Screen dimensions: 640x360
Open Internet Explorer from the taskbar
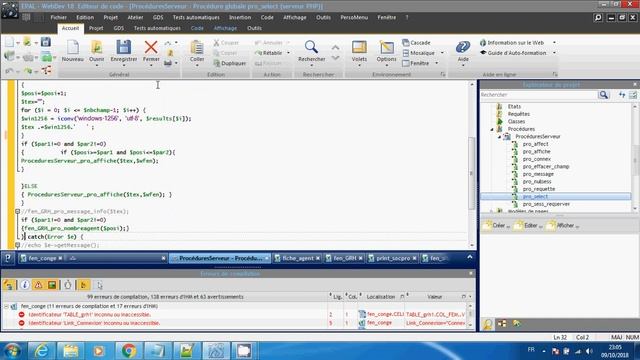coord(42,351)
